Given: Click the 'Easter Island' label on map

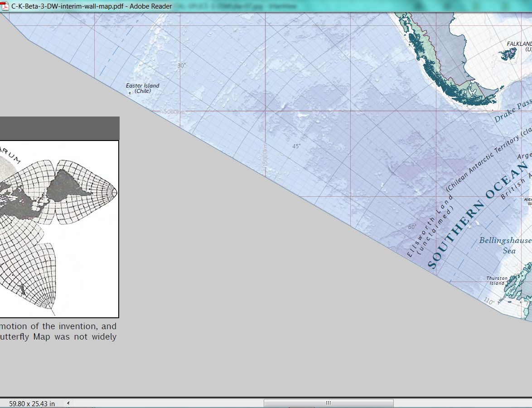Looking at the screenshot, I should pyautogui.click(x=142, y=86).
